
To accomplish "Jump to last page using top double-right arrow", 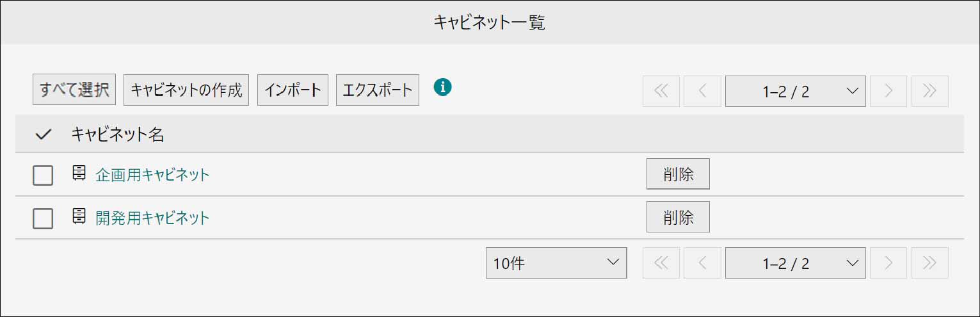I will click(x=930, y=92).
